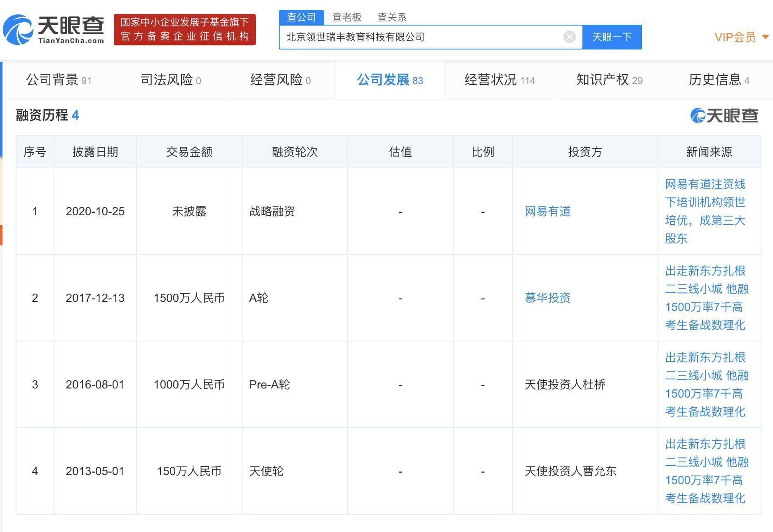
Task: Open the news source link in row 2
Action: click(707, 298)
